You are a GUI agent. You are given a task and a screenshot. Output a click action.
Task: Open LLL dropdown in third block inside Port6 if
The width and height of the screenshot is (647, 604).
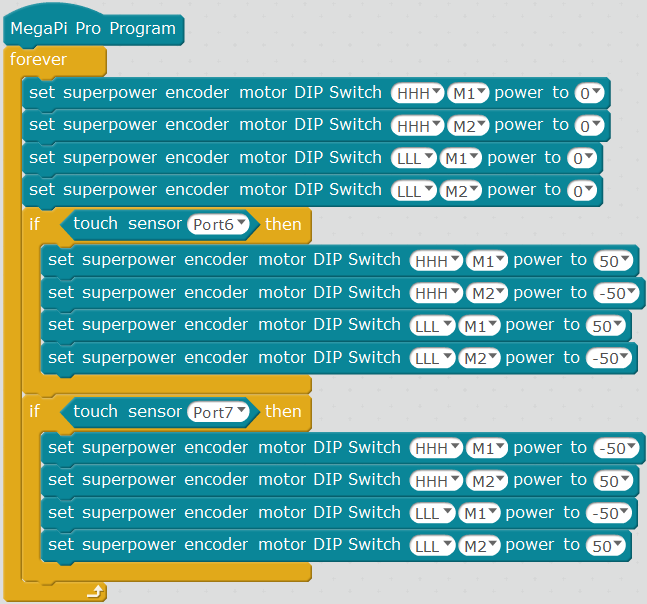(432, 326)
